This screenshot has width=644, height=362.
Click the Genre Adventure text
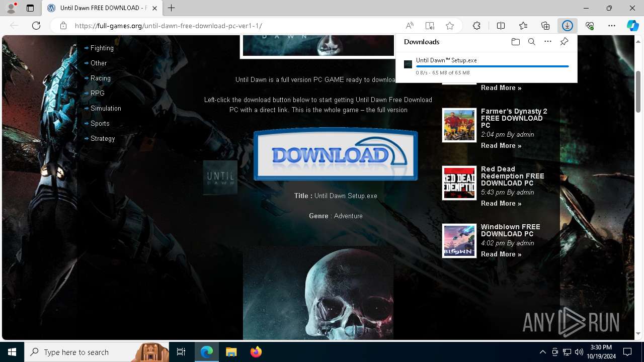pyautogui.click(x=336, y=216)
